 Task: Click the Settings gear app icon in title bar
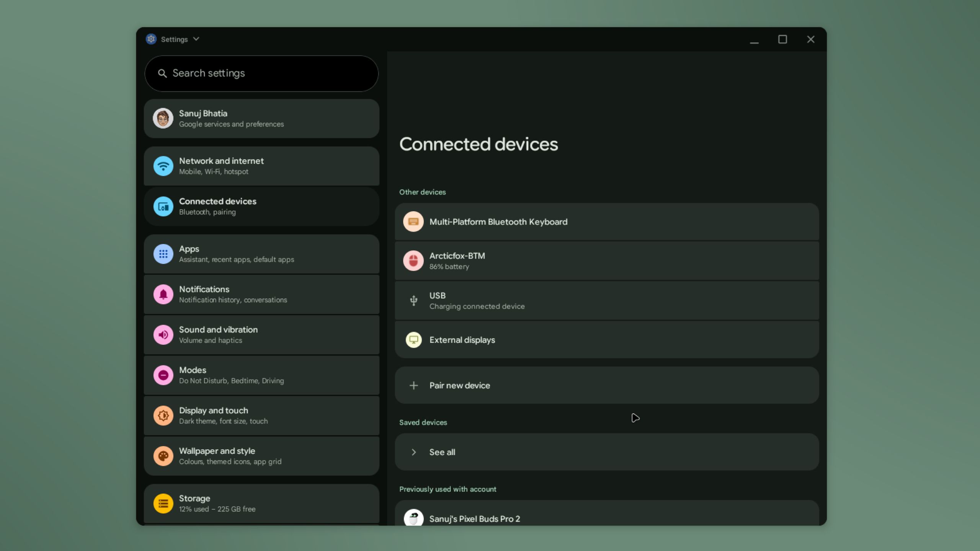(151, 39)
